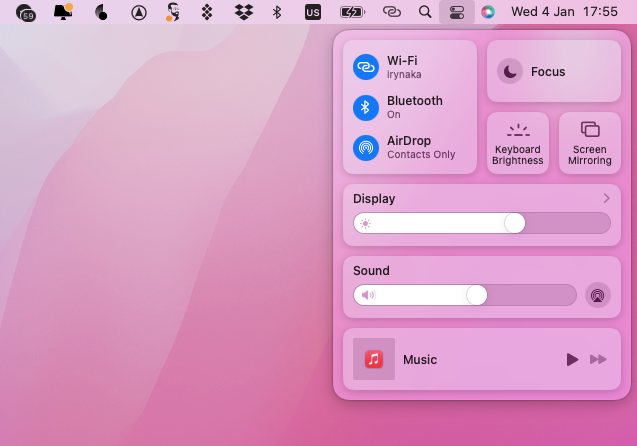Toggle Focus mode with the moon icon

[x=510, y=71]
